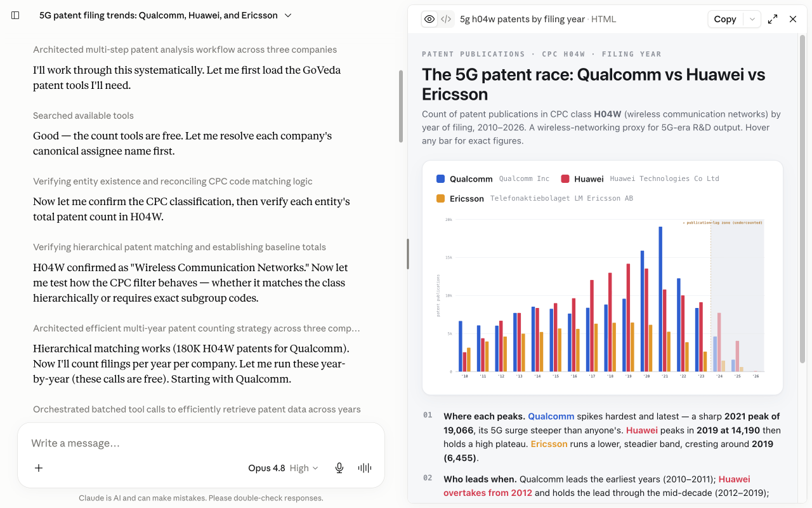
Task: Open the conversation title dropdown chevron
Action: tap(288, 15)
